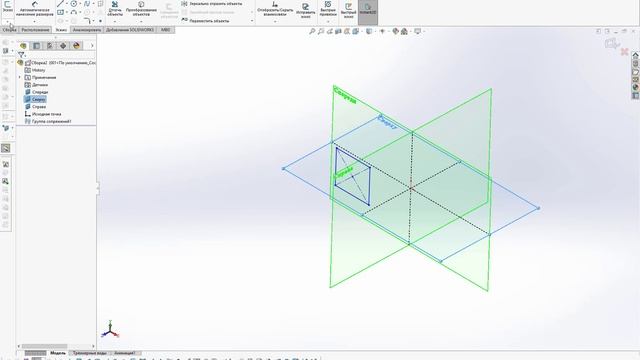Click the red cancel sketch corner icon
This screenshot has height=360, width=640.
(x=624, y=51)
